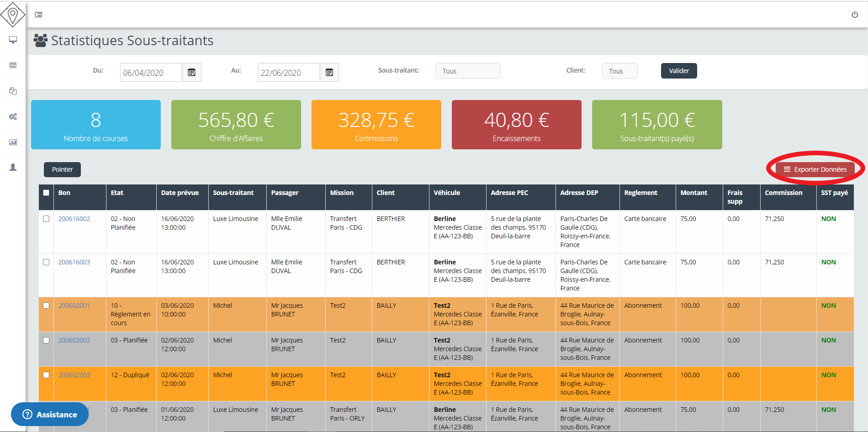Check the row checkbox for bon 200616002
The width and height of the screenshot is (868, 432).
[x=46, y=219]
